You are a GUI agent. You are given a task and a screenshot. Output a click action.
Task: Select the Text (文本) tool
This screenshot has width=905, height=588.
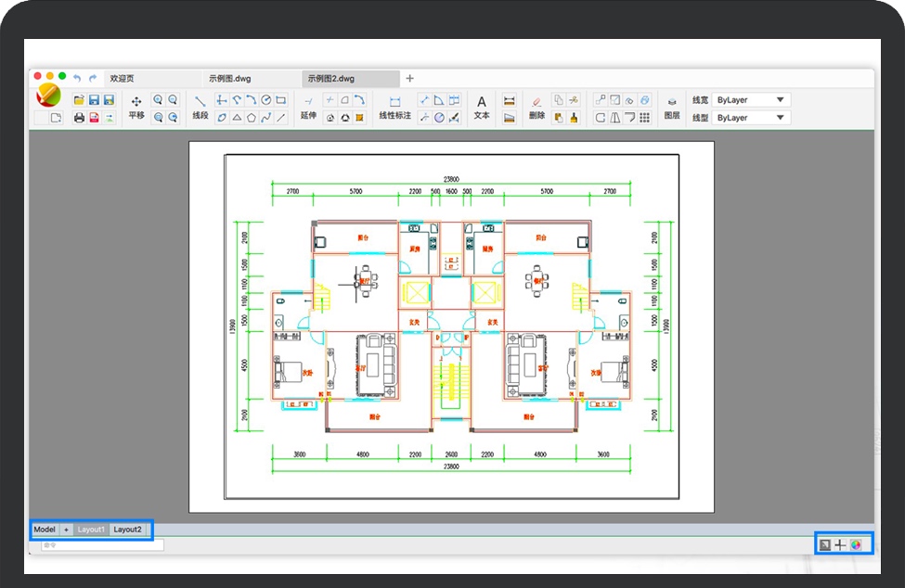482,107
